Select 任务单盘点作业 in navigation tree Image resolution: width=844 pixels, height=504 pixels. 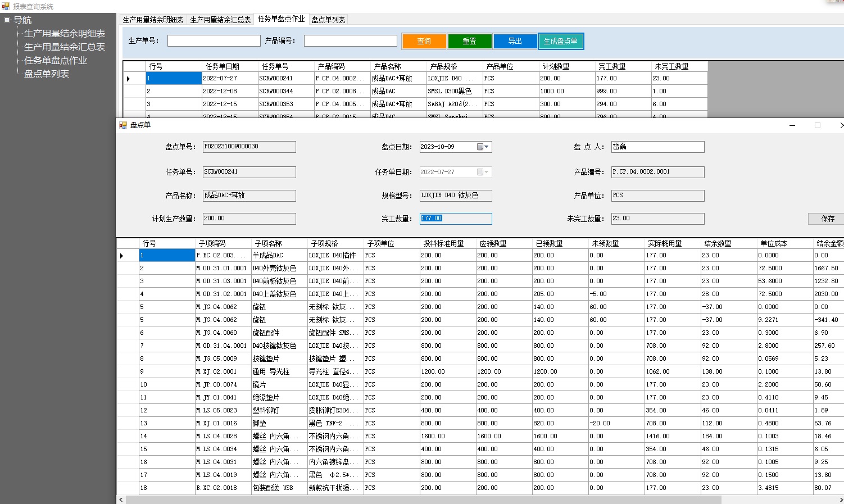click(56, 61)
